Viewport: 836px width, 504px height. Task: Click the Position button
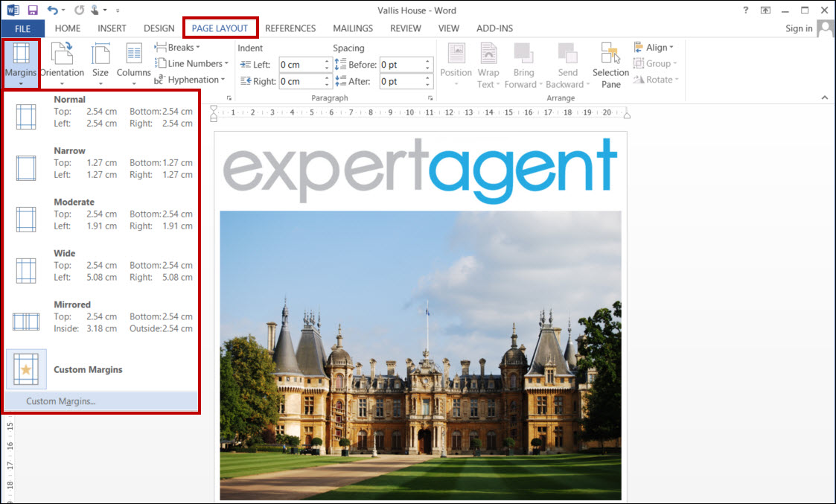(456, 64)
